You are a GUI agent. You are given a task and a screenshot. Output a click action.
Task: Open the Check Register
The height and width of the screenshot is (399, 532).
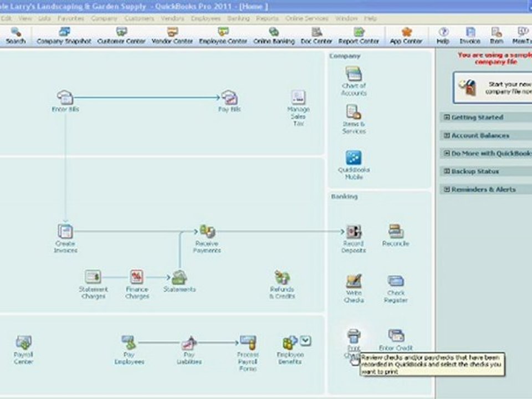pos(396,288)
